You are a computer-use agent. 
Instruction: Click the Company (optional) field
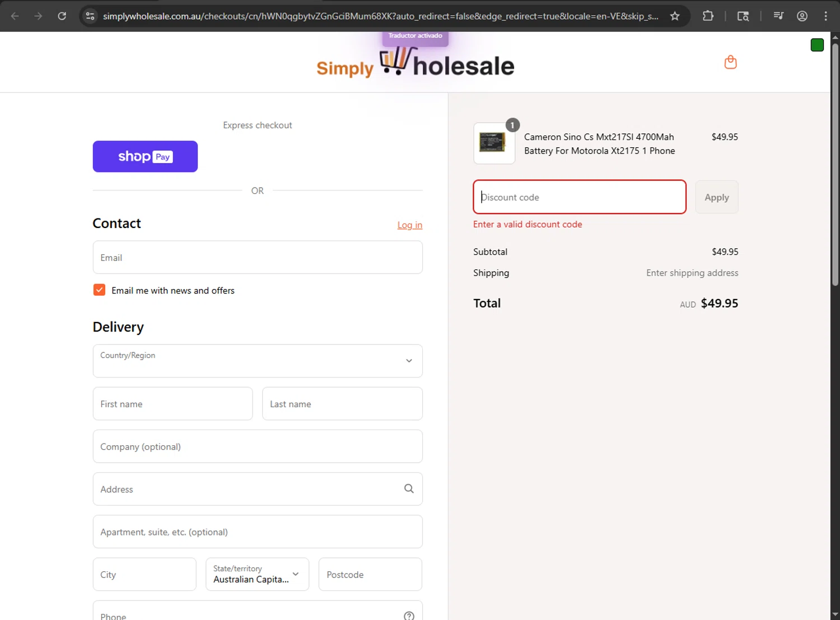[258, 446]
